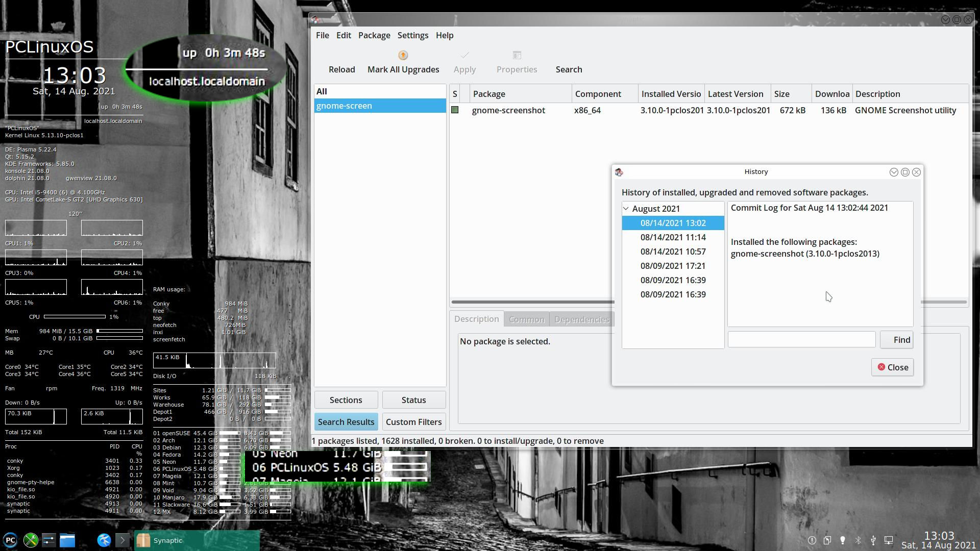Close the History dialog with Close button
Screen dimensions: 980x551
892,367
